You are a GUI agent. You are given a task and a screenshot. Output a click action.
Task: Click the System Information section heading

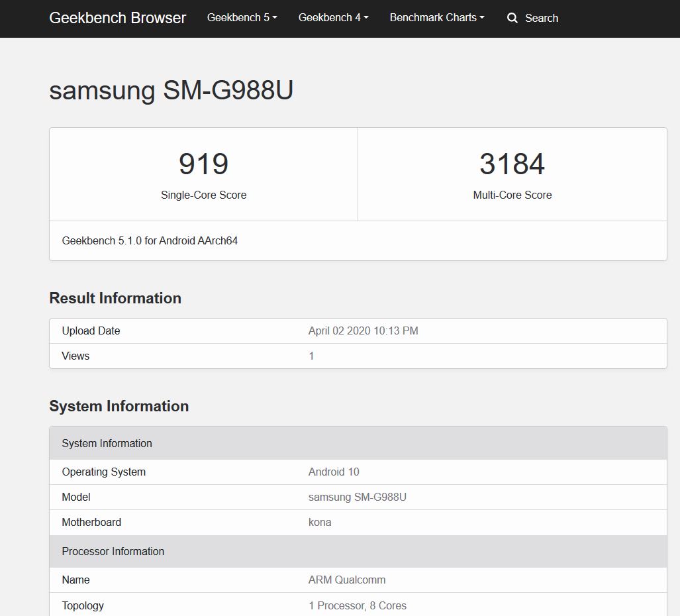click(x=119, y=406)
